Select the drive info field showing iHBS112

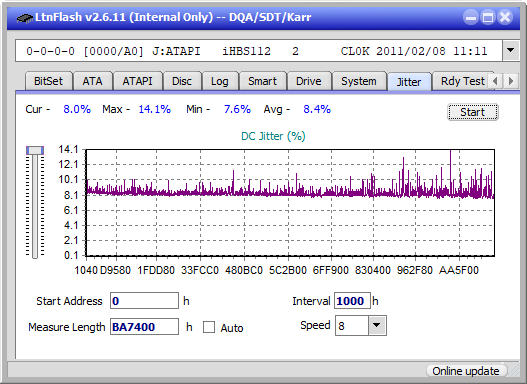pos(259,51)
